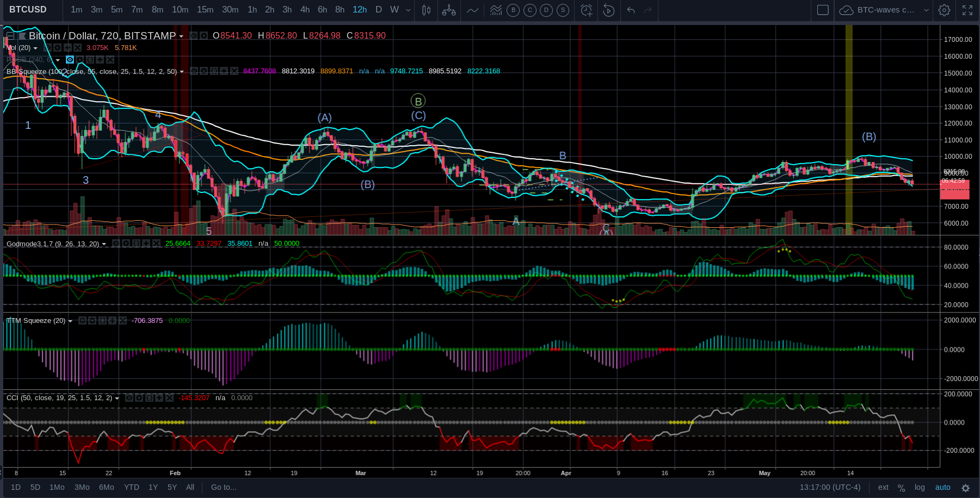980x498 pixels.
Task: Toggle visibility of Vol (20) indicator
Action: tap(47, 48)
